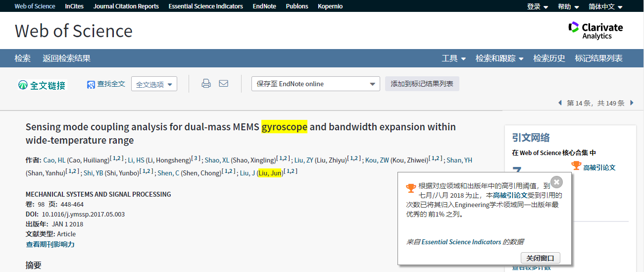Screen dimensions: 644x272
Task: Open the 查看期刊影响力 link
Action: (50, 244)
